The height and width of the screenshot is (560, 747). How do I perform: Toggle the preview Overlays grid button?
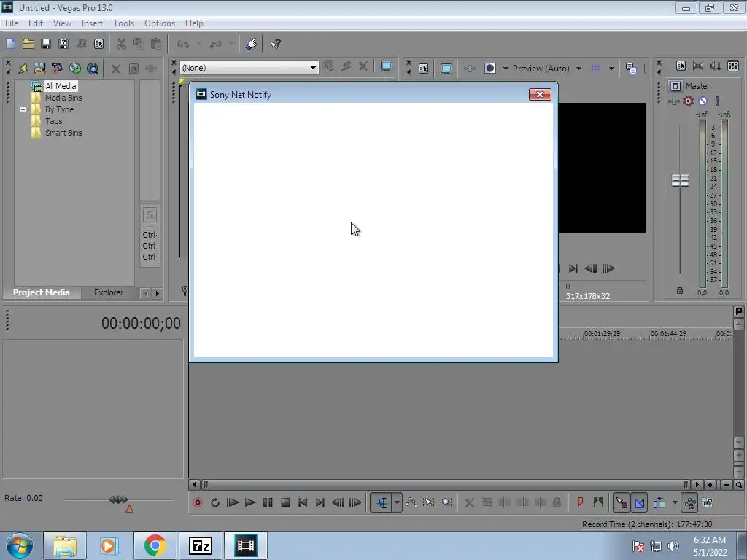click(595, 69)
